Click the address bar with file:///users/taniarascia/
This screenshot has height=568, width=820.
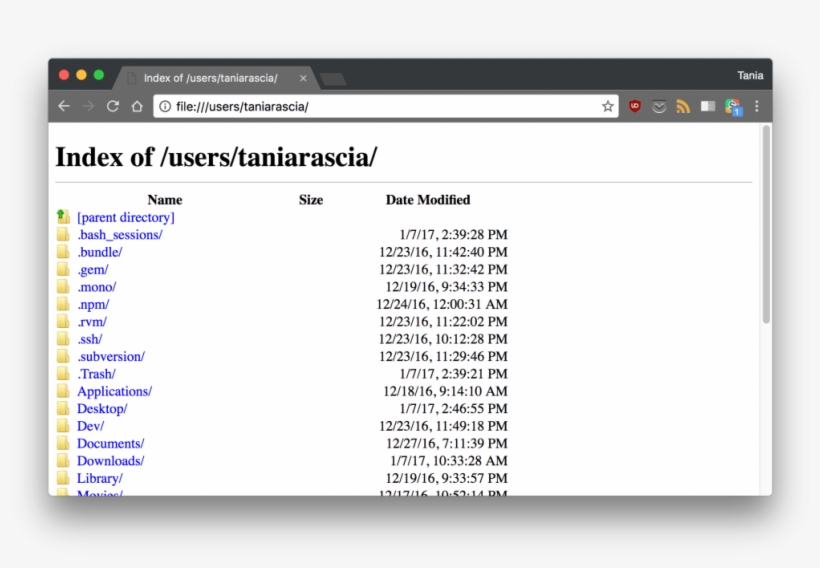click(x=386, y=106)
